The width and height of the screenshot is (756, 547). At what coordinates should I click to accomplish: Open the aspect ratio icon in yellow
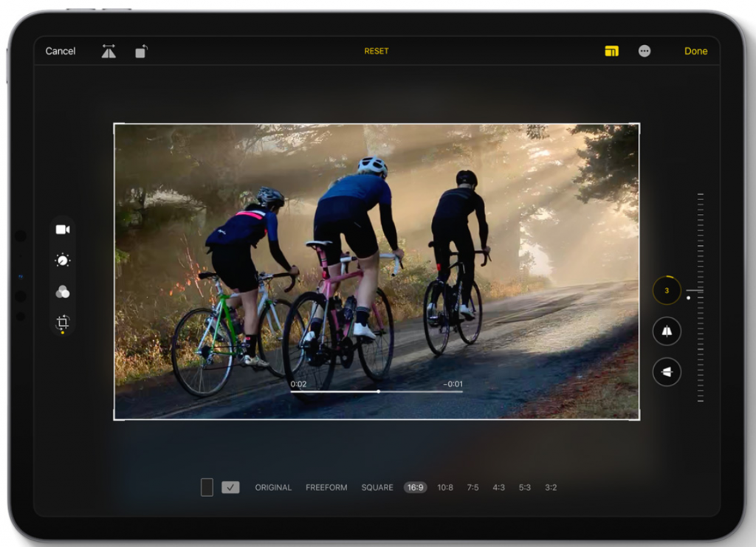tap(611, 51)
